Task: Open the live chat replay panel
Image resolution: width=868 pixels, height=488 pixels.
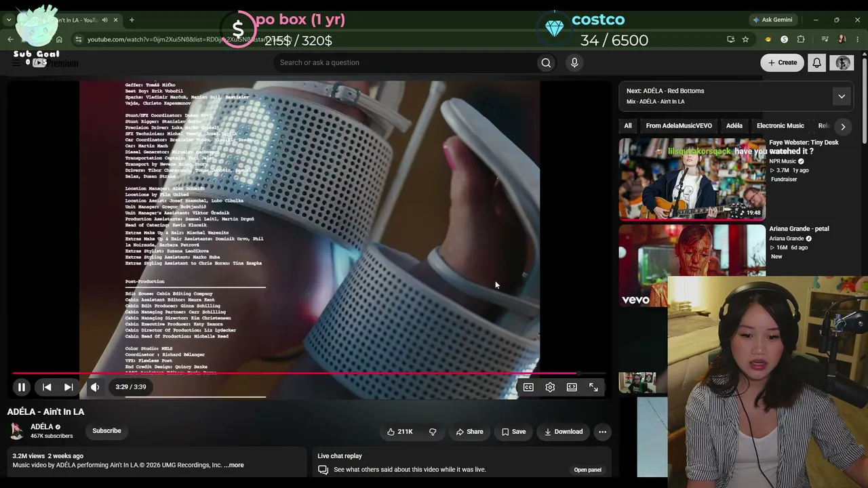Action: coord(587,470)
